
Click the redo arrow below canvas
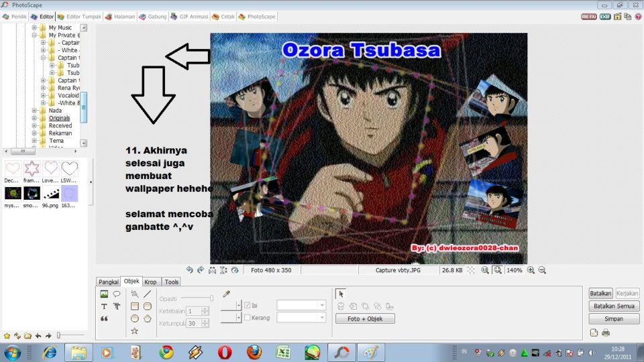(x=201, y=270)
